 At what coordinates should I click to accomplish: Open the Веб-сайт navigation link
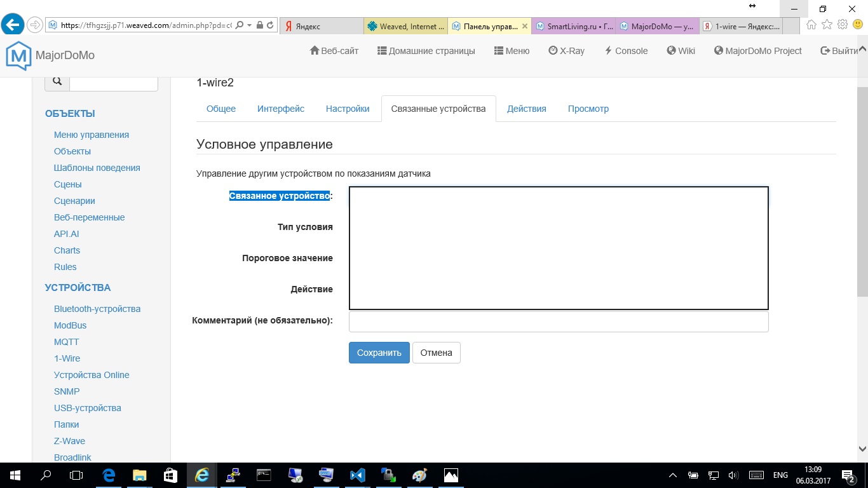click(334, 51)
